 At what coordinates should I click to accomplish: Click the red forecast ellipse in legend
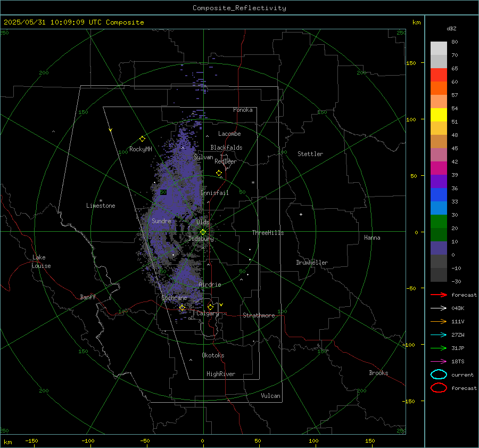tap(439, 388)
